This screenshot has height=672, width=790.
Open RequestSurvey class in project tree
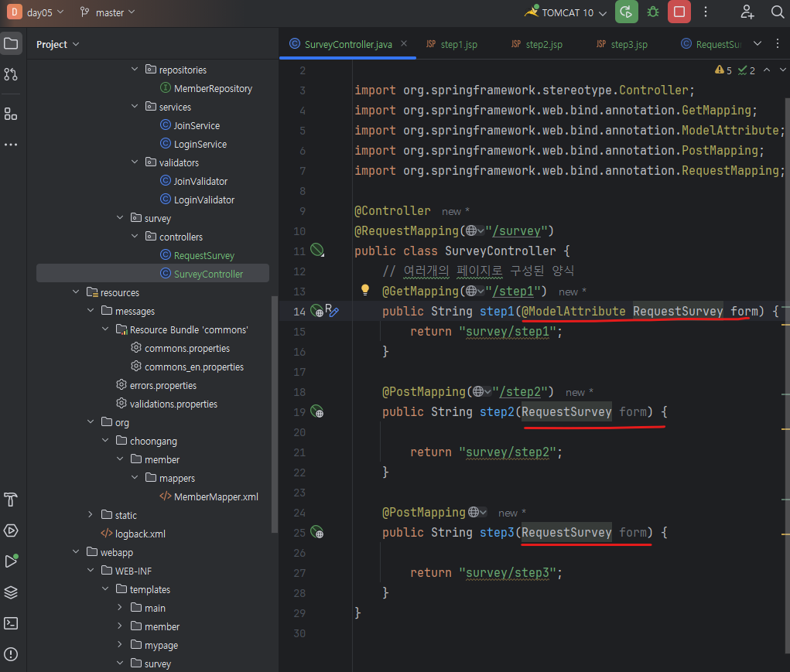click(203, 255)
